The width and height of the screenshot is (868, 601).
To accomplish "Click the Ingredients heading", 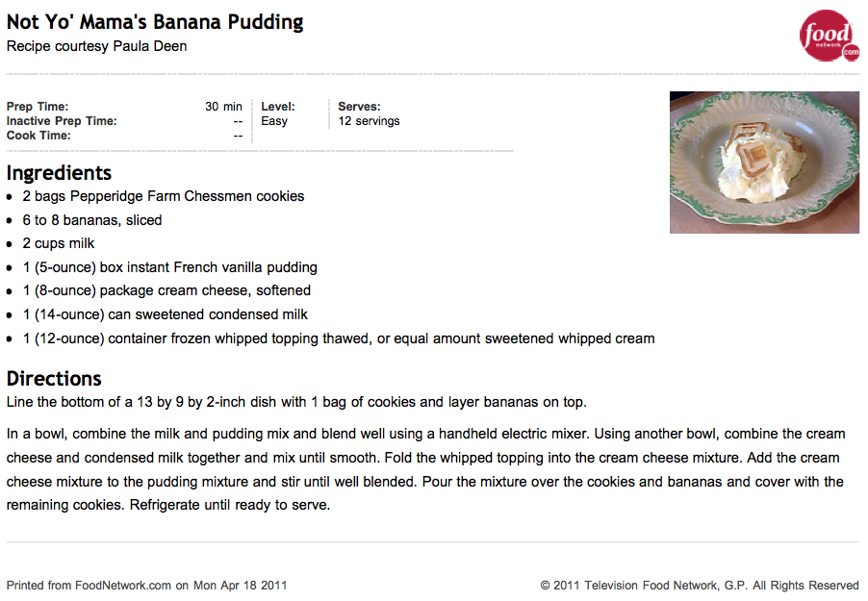I will [60, 173].
